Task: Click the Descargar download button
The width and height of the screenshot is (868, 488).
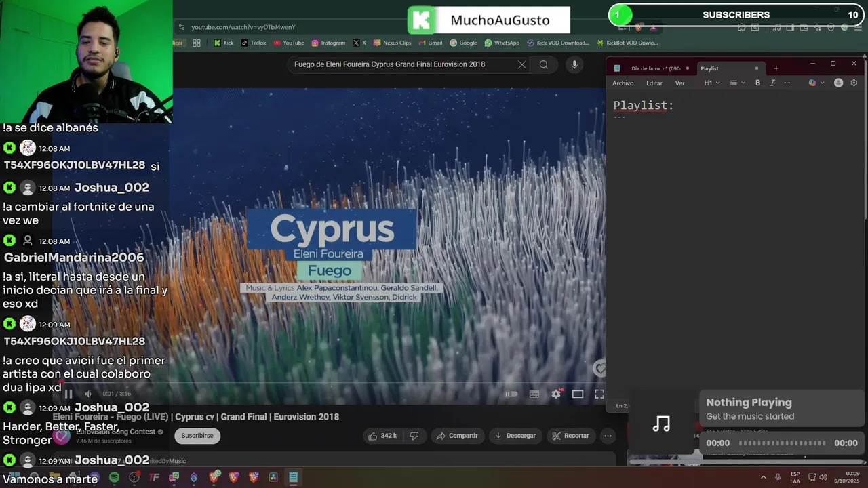Action: (x=515, y=436)
